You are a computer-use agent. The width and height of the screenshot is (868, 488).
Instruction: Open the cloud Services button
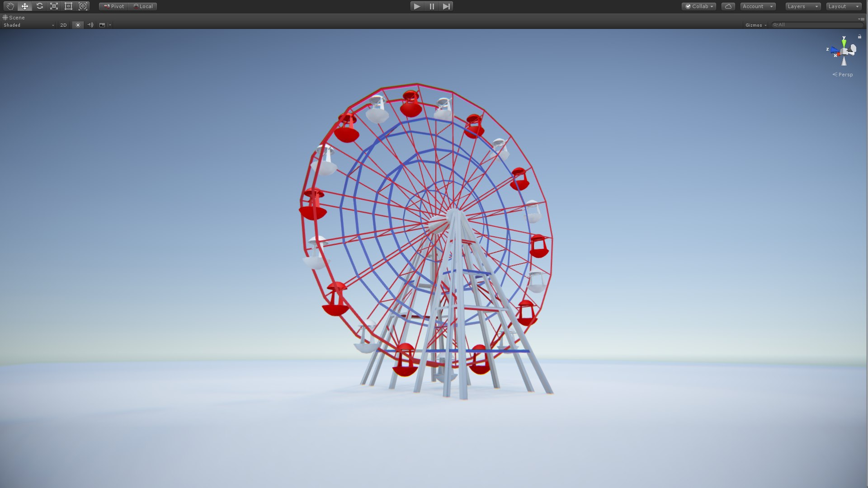tap(728, 6)
